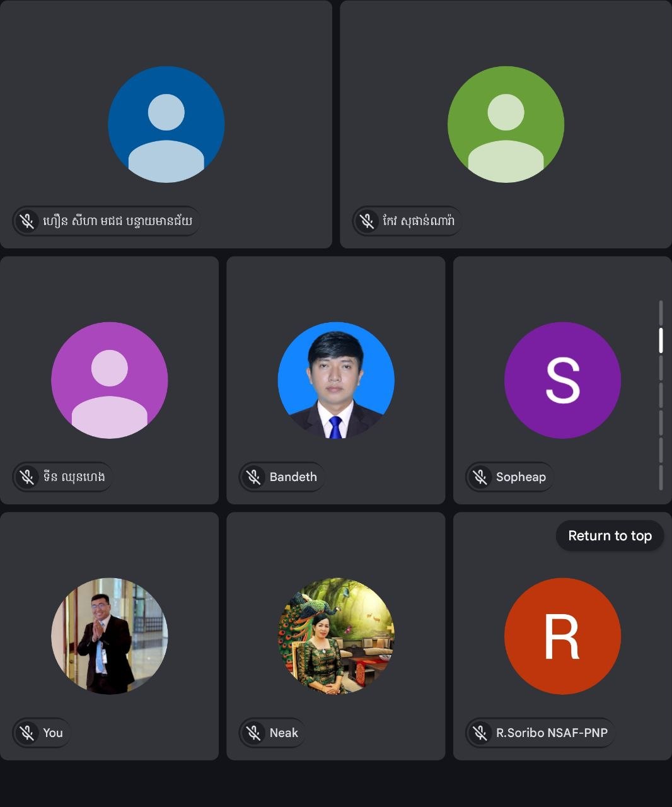
Task: Select the orange R avatar circle
Action: click(x=562, y=636)
